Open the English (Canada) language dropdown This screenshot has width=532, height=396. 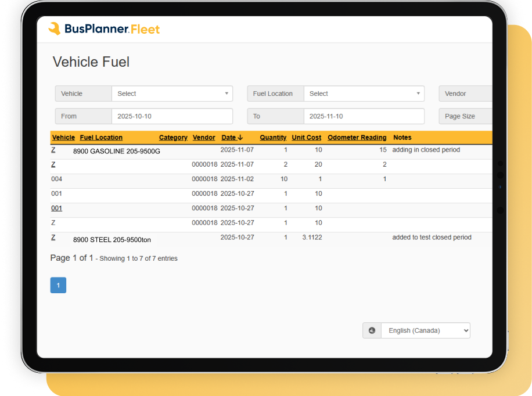click(425, 330)
